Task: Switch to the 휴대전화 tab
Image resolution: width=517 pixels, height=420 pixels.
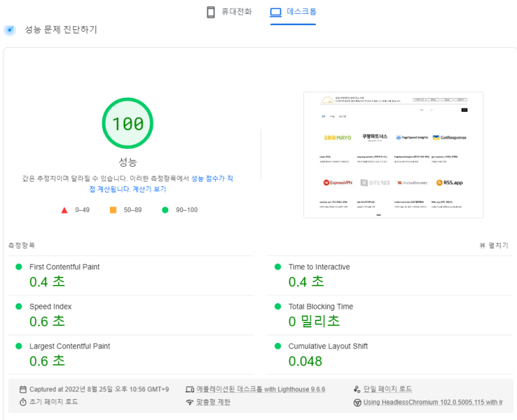Action: (x=230, y=12)
